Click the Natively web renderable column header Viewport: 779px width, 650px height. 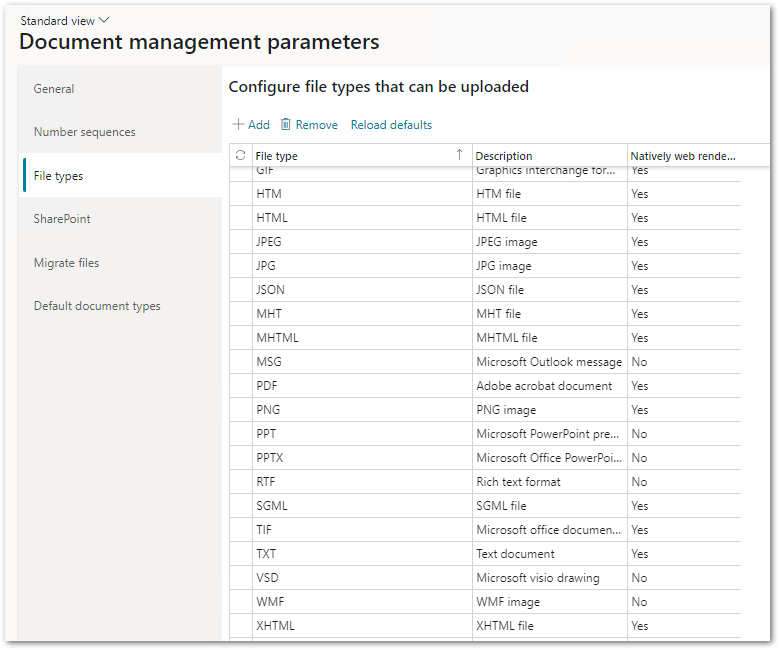pyautogui.click(x=683, y=156)
